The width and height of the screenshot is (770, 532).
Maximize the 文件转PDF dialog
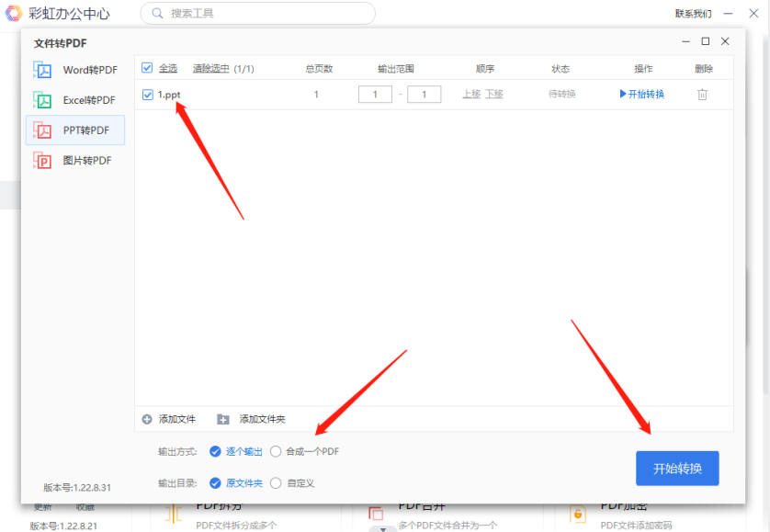tap(705, 41)
